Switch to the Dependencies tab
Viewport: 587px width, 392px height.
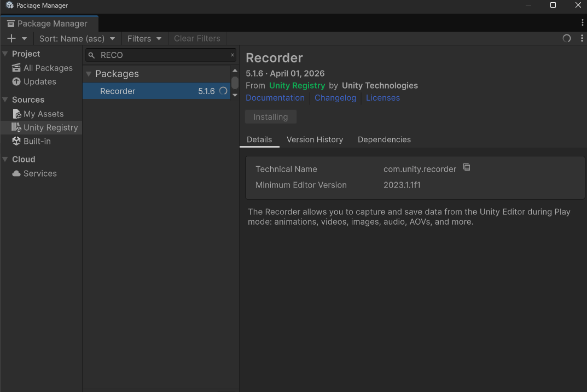[384, 139]
